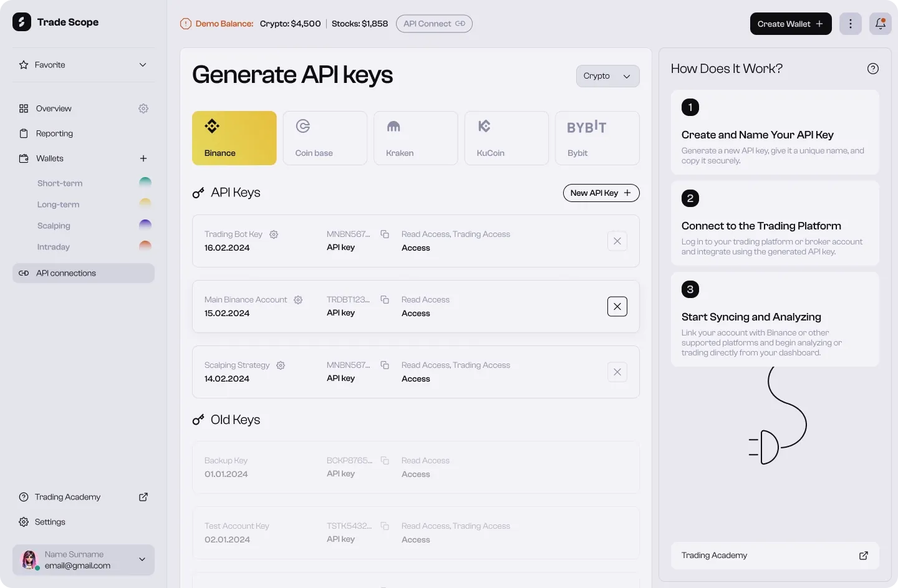Select the Kraken exchange tab

coord(416,138)
